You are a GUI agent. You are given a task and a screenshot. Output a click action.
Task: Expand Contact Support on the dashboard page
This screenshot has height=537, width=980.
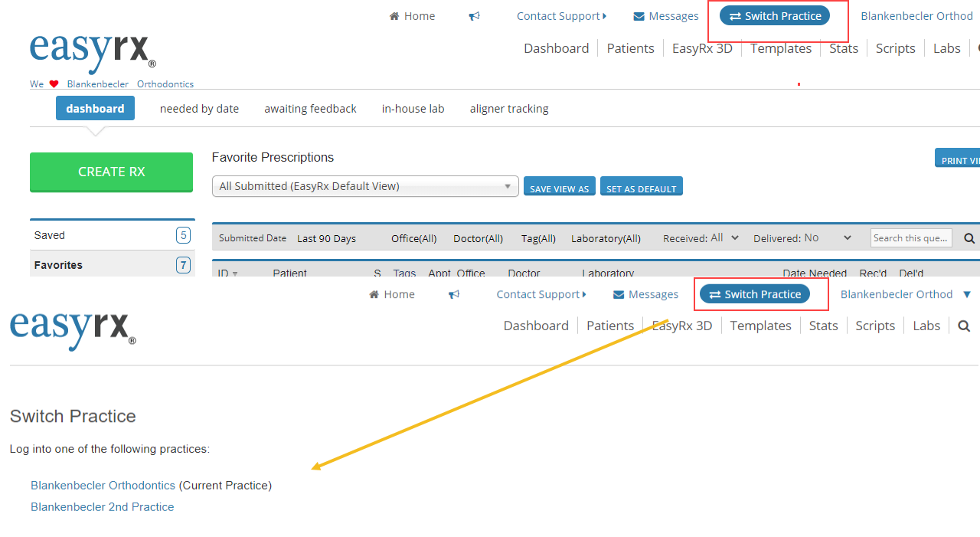tap(561, 16)
